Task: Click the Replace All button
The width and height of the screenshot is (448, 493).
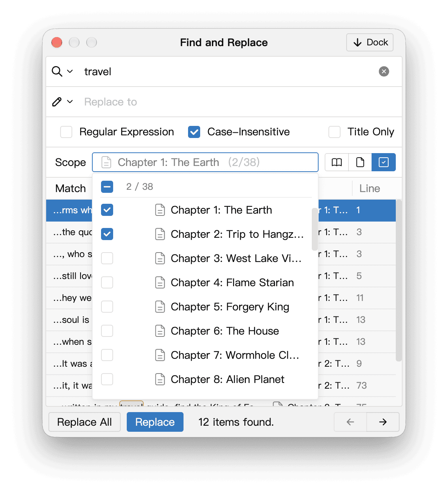Action: (84, 422)
